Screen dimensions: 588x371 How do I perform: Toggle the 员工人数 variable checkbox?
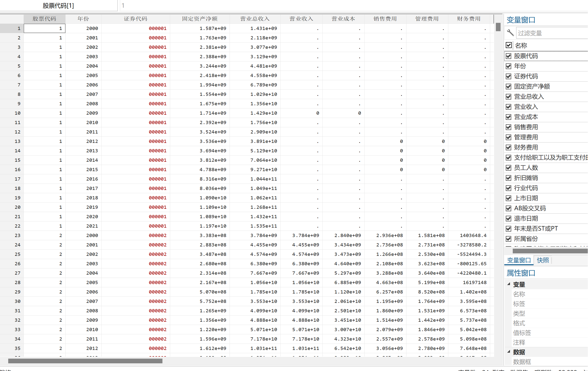508,168
